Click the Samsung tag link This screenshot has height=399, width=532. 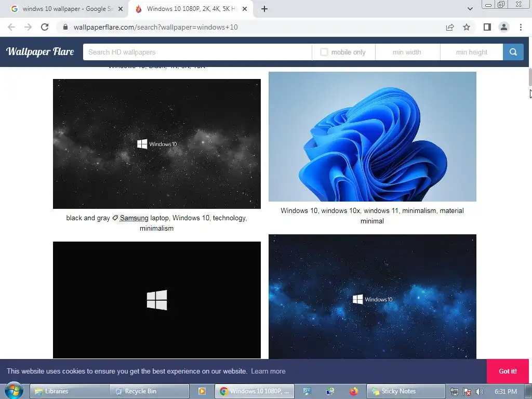pos(134,218)
